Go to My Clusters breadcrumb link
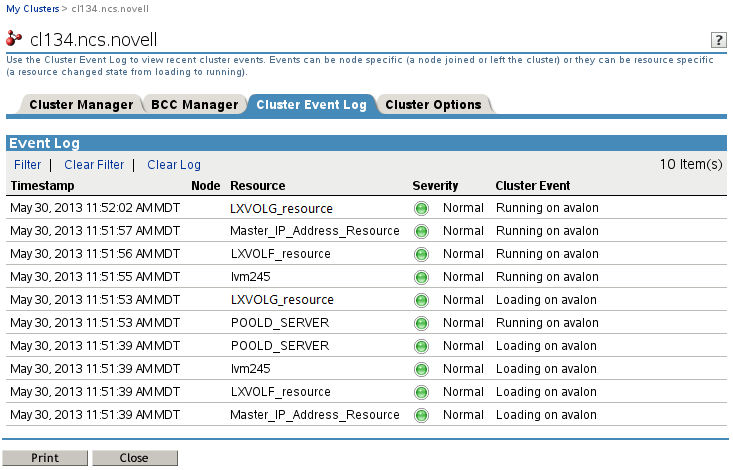The width and height of the screenshot is (733, 470). [32, 8]
